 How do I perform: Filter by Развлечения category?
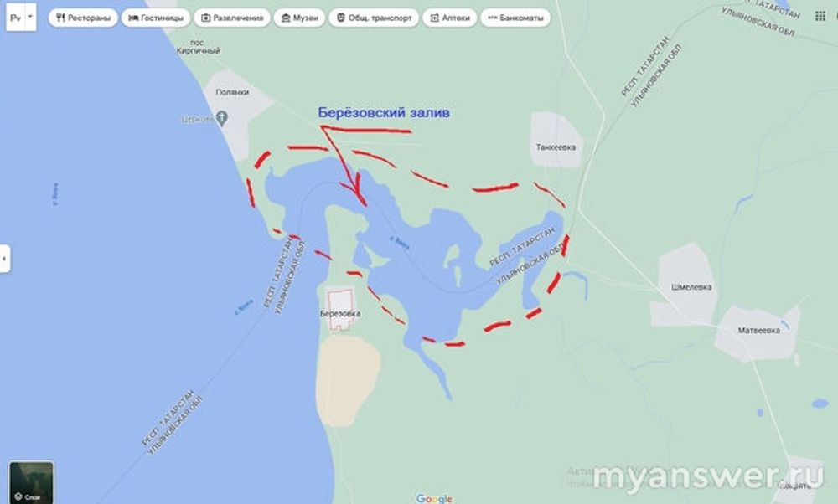pyautogui.click(x=232, y=18)
